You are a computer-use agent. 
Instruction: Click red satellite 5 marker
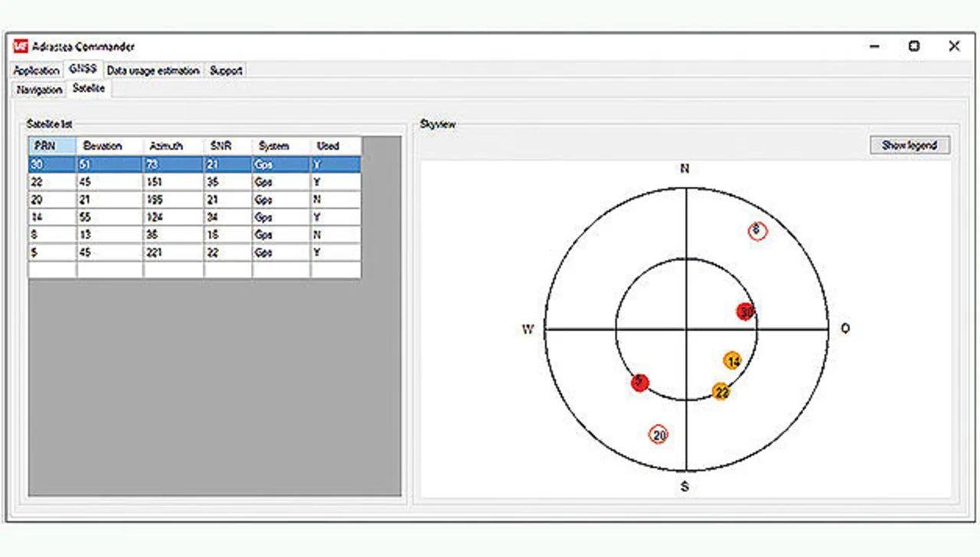click(x=640, y=383)
